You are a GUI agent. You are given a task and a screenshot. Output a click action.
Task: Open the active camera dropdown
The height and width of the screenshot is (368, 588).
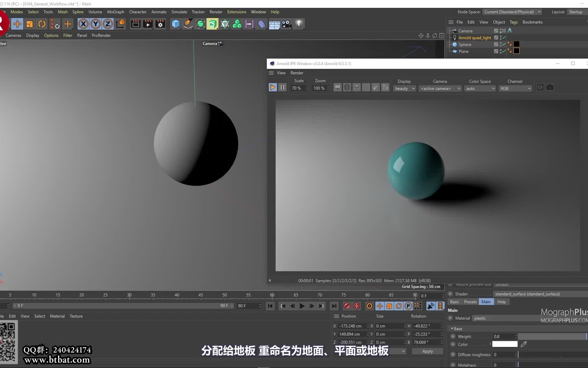click(440, 89)
